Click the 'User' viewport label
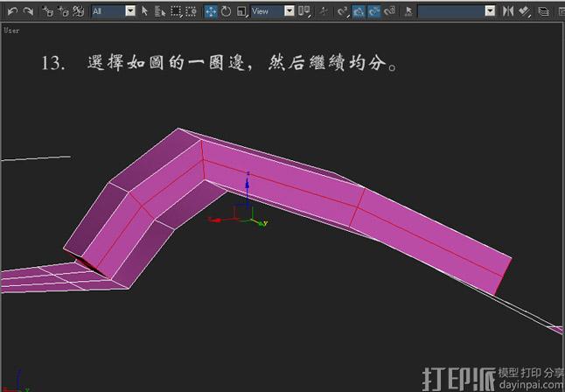The height and width of the screenshot is (392, 565). coord(11,30)
